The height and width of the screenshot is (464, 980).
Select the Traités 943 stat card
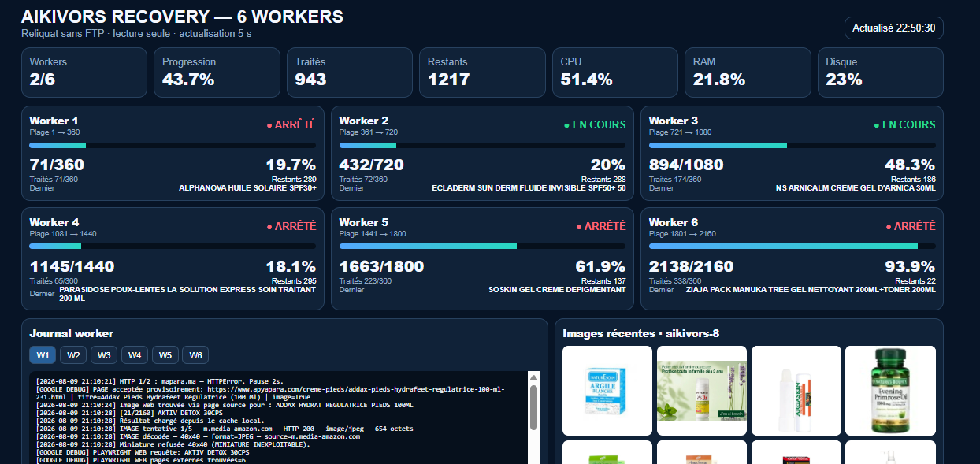tap(350, 72)
